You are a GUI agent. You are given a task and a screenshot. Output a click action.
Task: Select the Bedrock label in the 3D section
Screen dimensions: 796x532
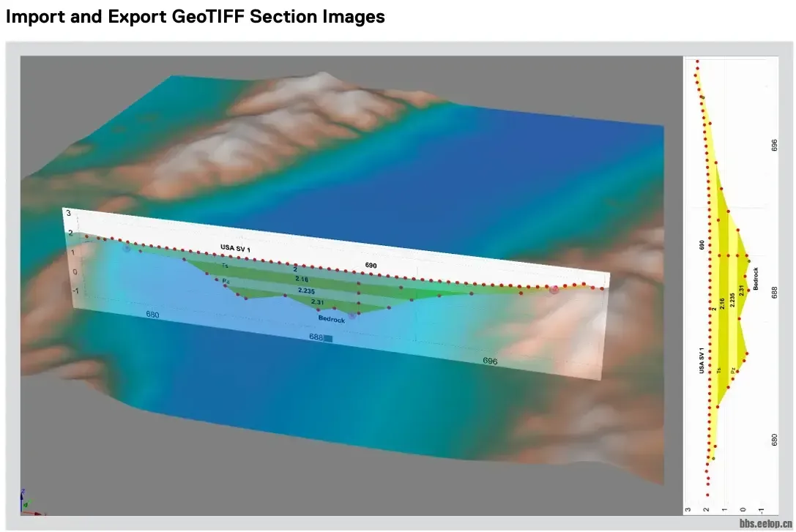332,319
